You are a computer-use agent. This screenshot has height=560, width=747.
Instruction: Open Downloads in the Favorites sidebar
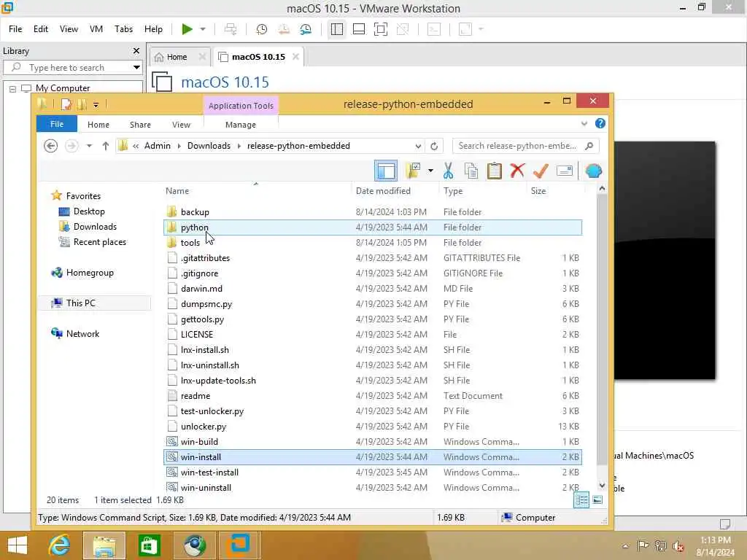95,227
